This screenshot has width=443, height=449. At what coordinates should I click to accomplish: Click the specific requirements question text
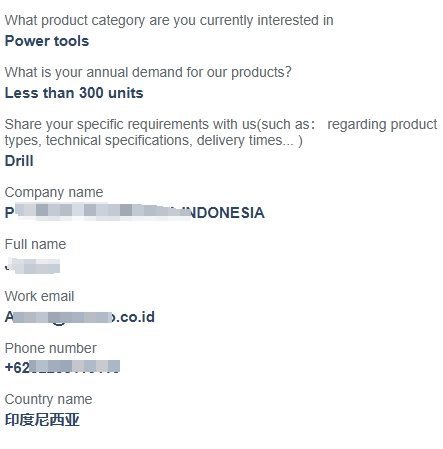(221, 132)
